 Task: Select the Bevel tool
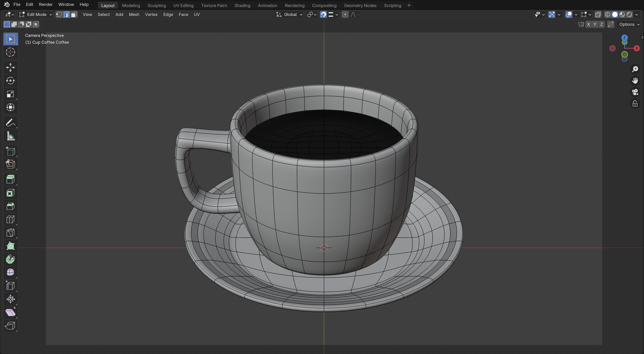click(x=10, y=206)
